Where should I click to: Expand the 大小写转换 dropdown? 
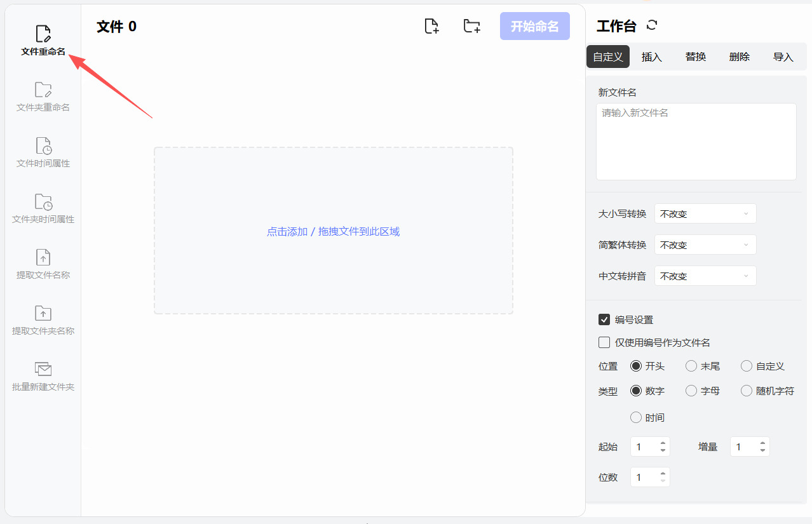pyautogui.click(x=705, y=214)
